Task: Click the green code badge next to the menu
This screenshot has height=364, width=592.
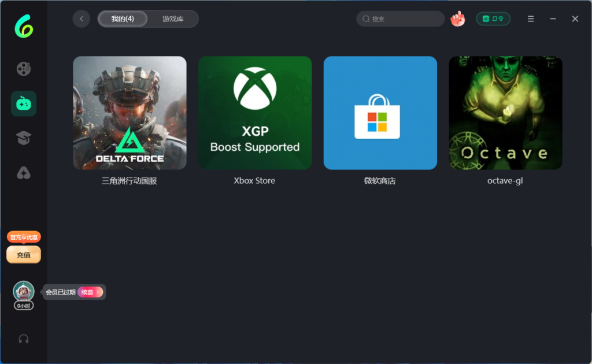Action: pos(493,19)
